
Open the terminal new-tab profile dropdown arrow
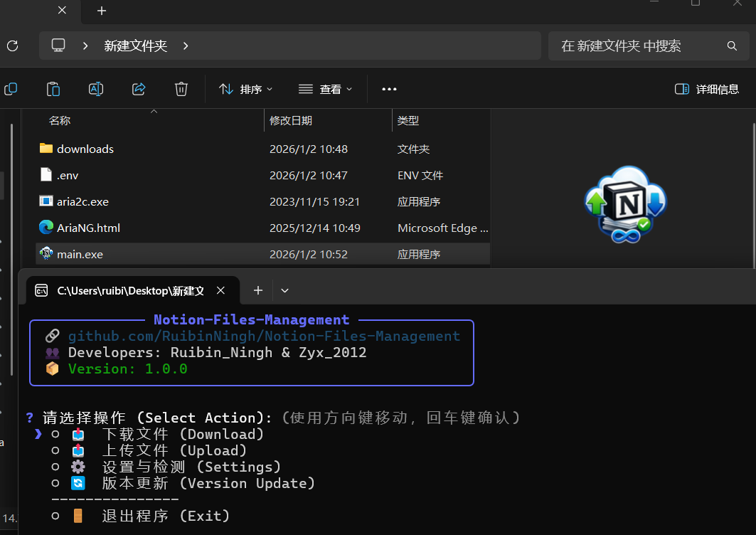(x=285, y=290)
